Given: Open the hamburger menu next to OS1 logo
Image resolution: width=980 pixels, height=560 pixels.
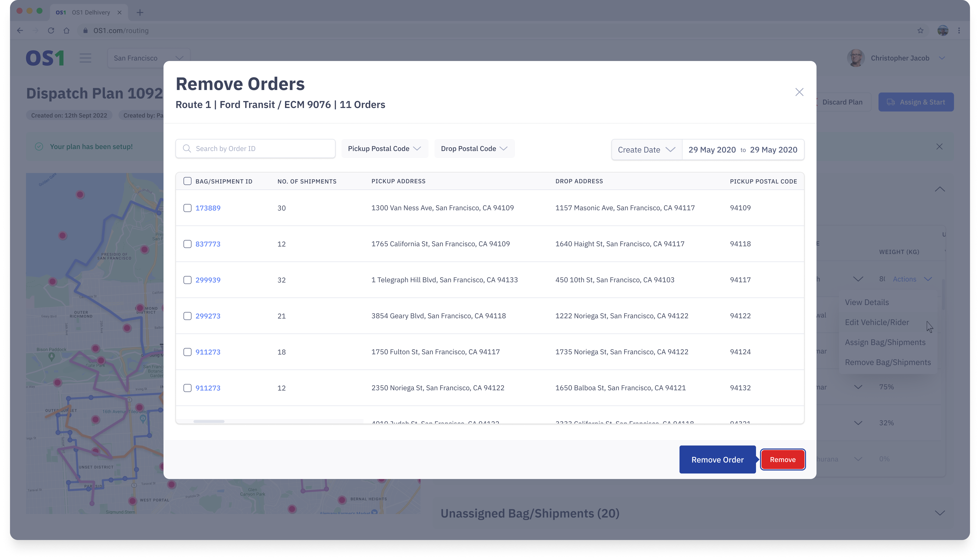Looking at the screenshot, I should pos(85,58).
